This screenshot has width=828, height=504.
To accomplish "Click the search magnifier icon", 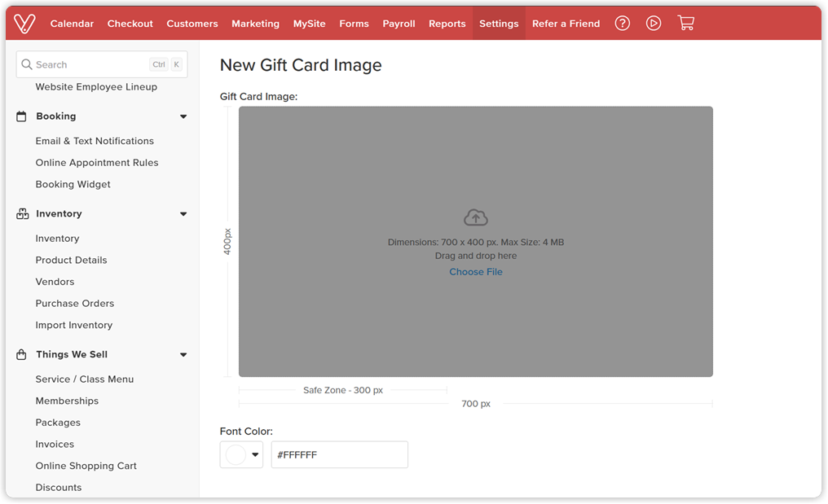I will (27, 64).
